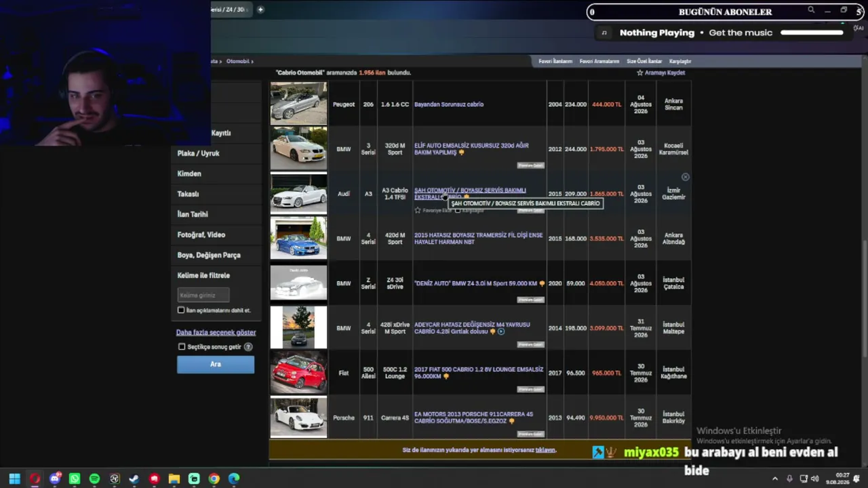Show hidden system tray icons
The width and height of the screenshot is (868, 488).
coord(775,479)
